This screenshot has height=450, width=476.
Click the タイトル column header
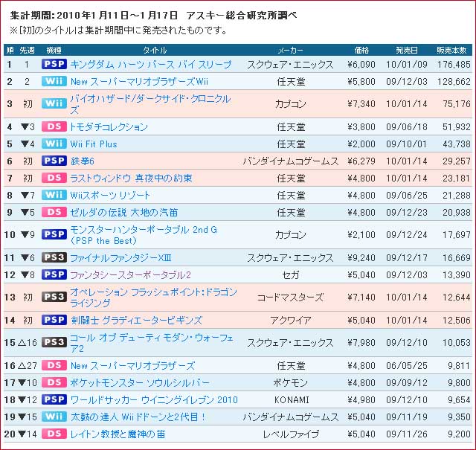pyautogui.click(x=155, y=50)
